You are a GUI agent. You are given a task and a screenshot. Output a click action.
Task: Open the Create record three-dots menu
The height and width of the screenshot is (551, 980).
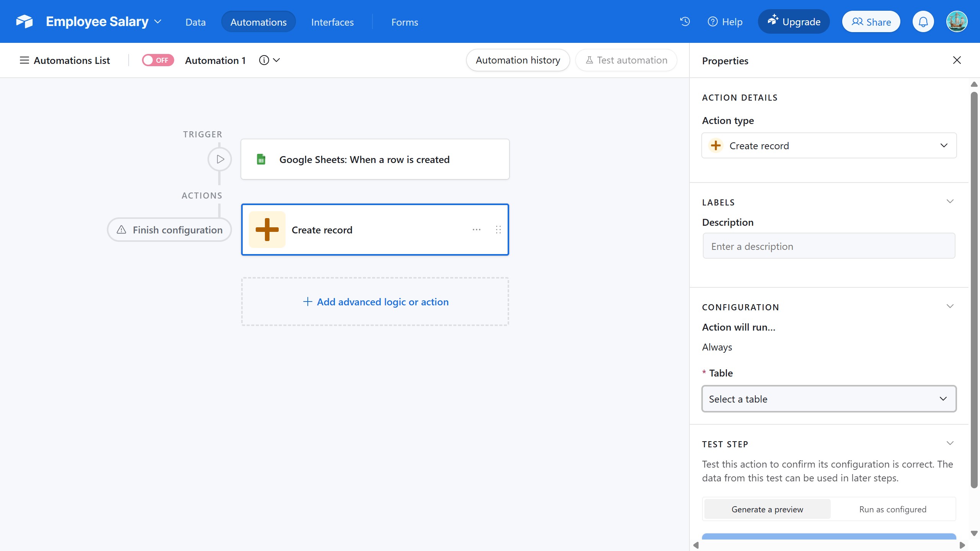477,230
